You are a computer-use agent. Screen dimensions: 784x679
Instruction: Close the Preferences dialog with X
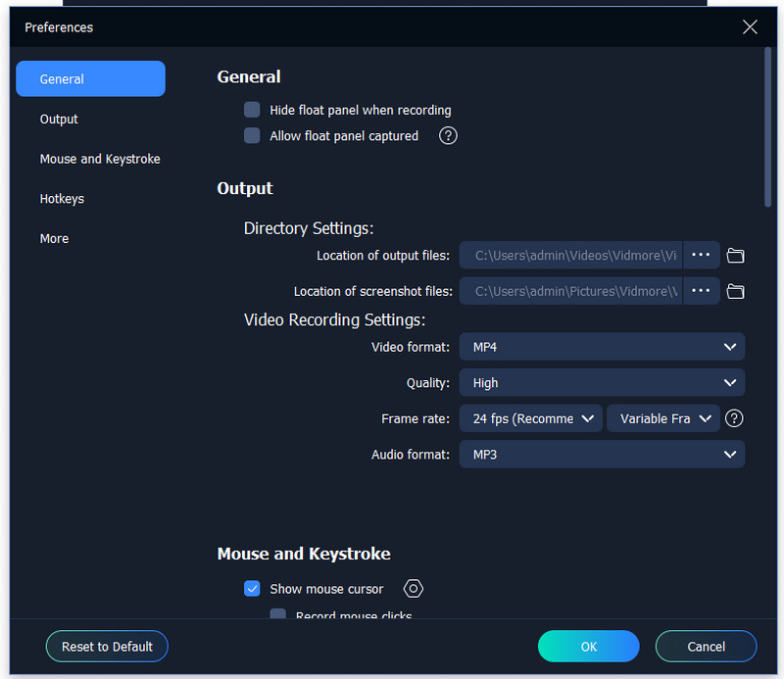coord(750,27)
